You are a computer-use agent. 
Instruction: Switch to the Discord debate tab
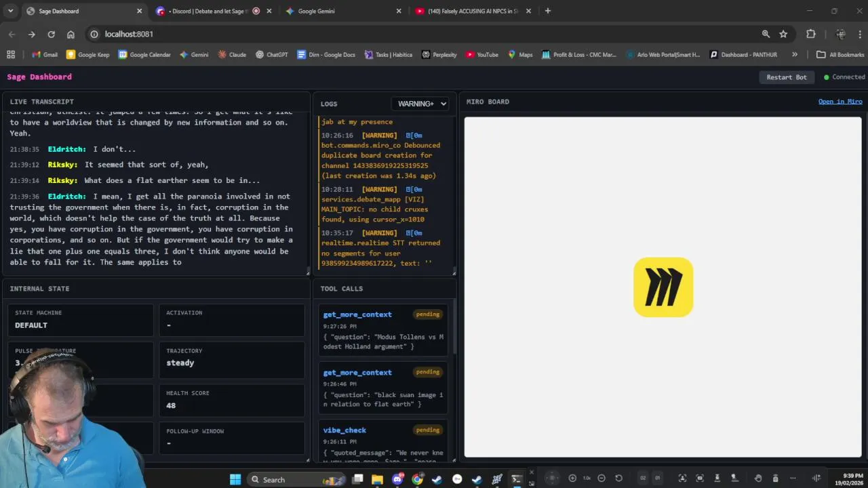click(x=208, y=11)
